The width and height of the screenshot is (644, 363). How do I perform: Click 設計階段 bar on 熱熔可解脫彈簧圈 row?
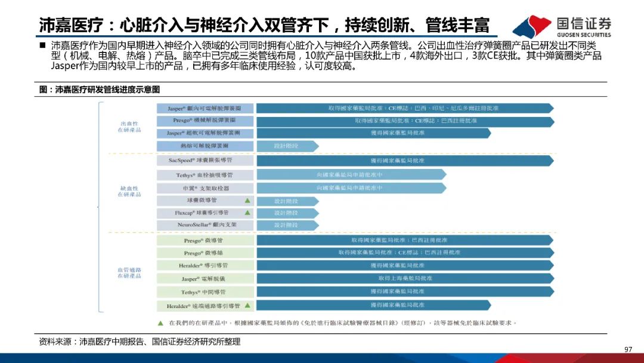coord(287,146)
